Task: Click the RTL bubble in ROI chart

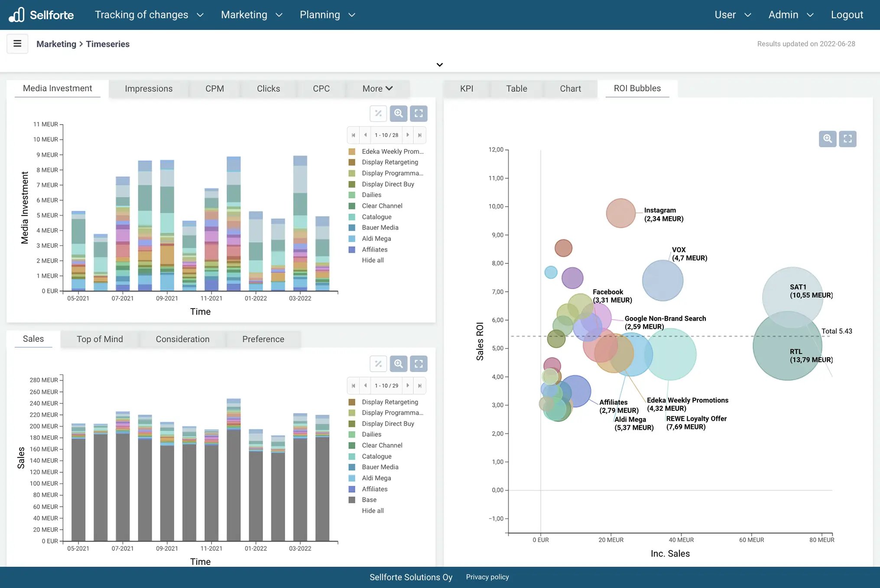Action: click(x=787, y=347)
